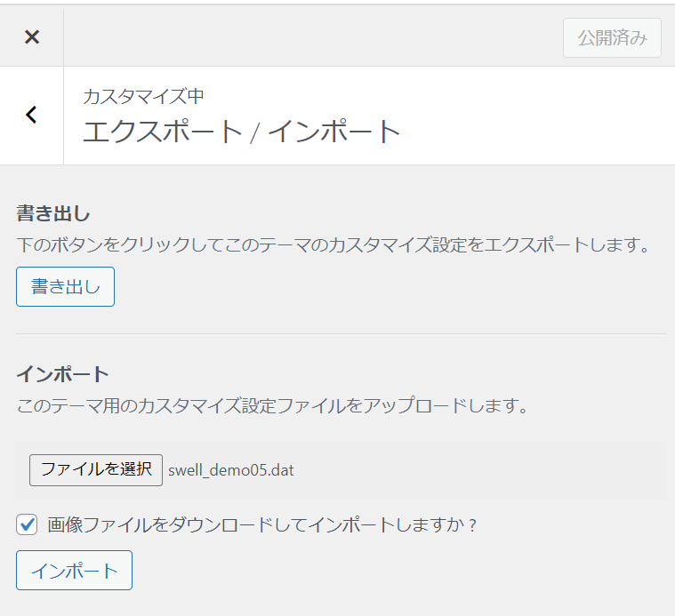Click the selected filename swell_demo05.dat
This screenshot has width=675, height=616.
pyautogui.click(x=230, y=470)
